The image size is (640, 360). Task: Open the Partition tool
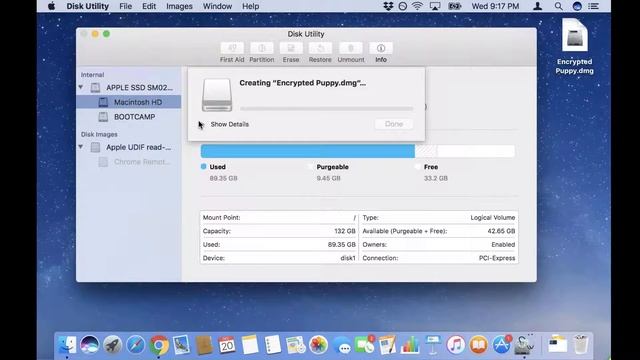[x=262, y=48]
